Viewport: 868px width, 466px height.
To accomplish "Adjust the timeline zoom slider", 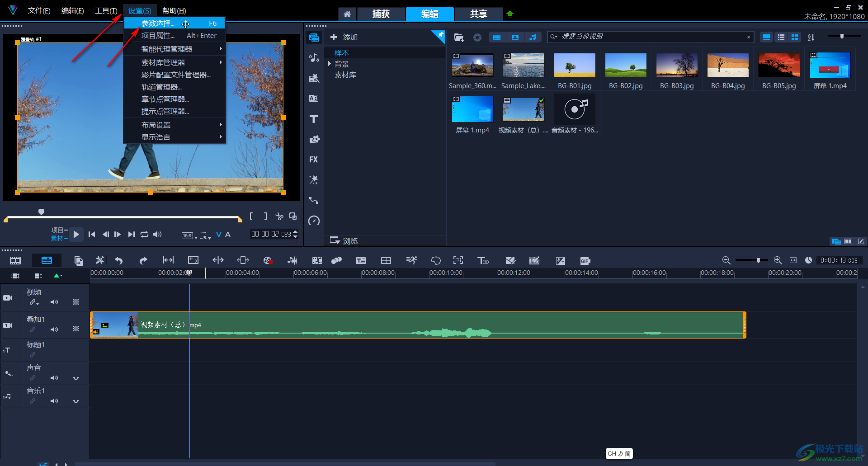I will 758,260.
